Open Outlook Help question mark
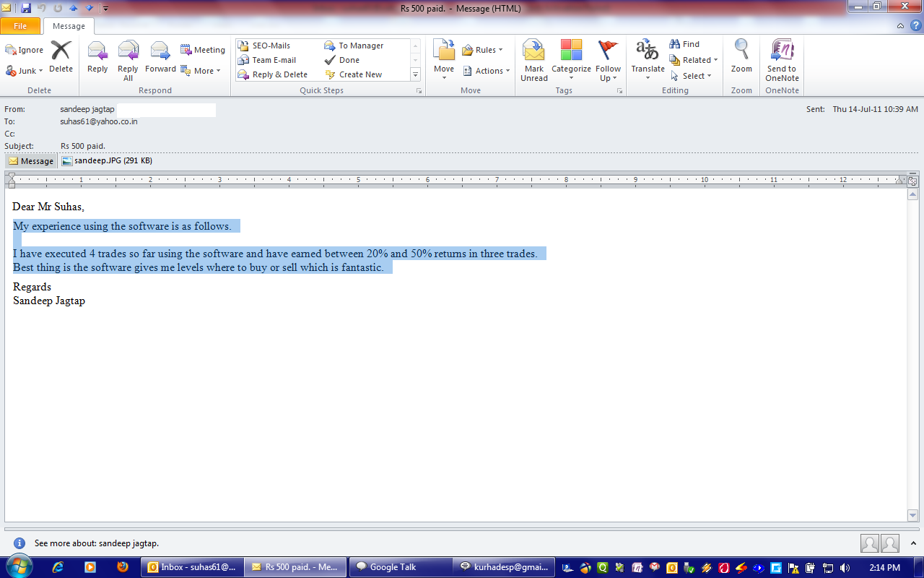This screenshot has height=578, width=924. 915,26
